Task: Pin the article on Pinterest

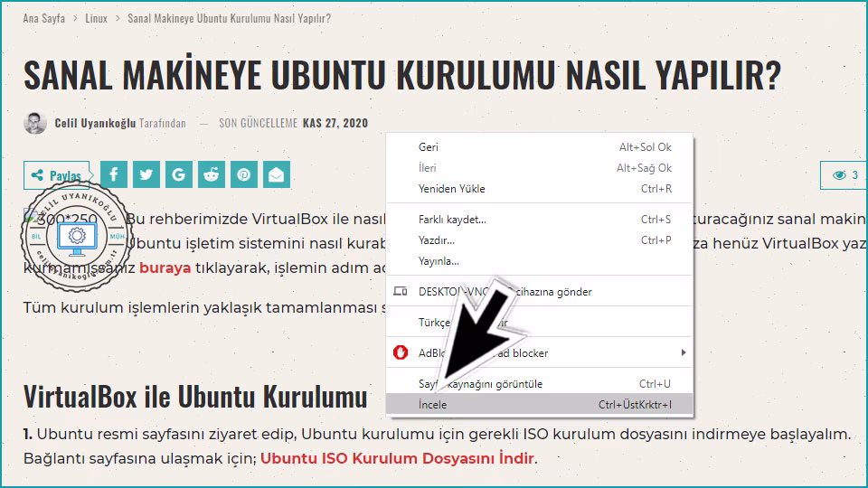Action: pyautogui.click(x=244, y=174)
